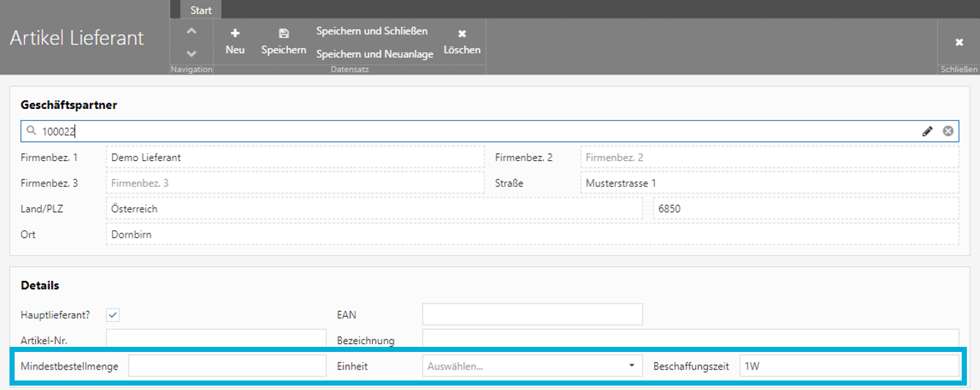This screenshot has width=980, height=390.
Task: Click the Datensatz group label
Action: click(350, 70)
